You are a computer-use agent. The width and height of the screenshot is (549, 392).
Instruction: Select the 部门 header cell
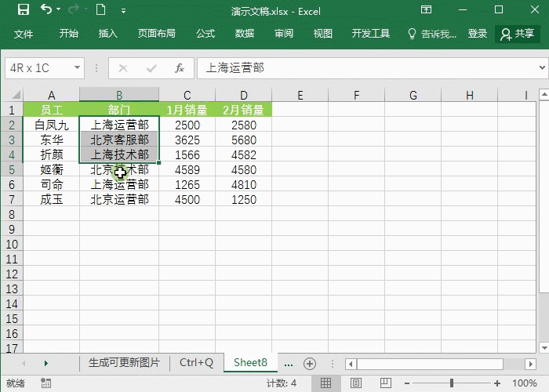(119, 110)
